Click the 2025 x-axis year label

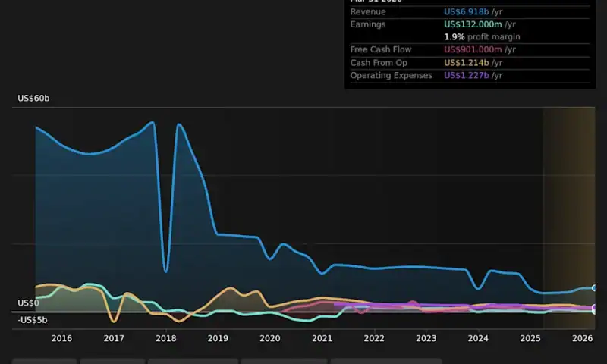coord(530,338)
